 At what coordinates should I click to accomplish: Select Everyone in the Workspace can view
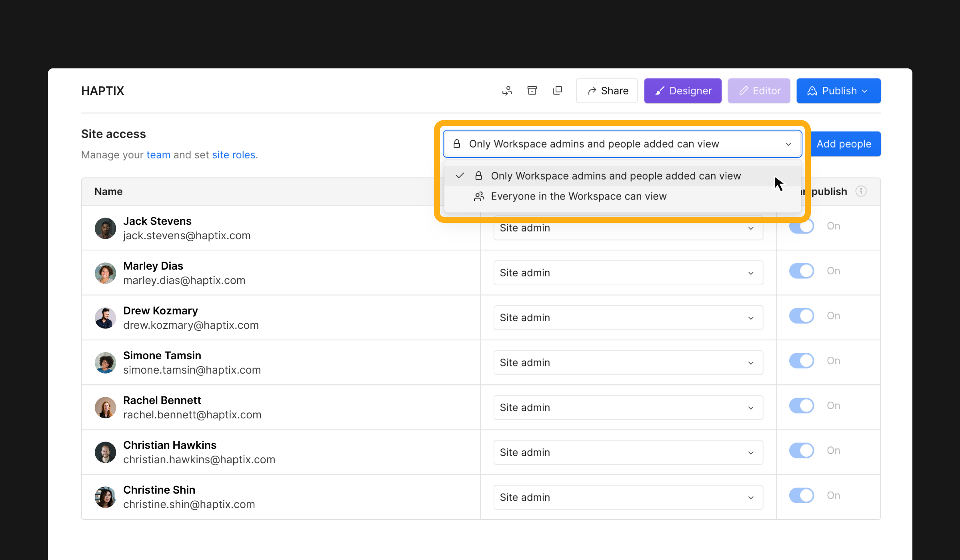coord(579,196)
